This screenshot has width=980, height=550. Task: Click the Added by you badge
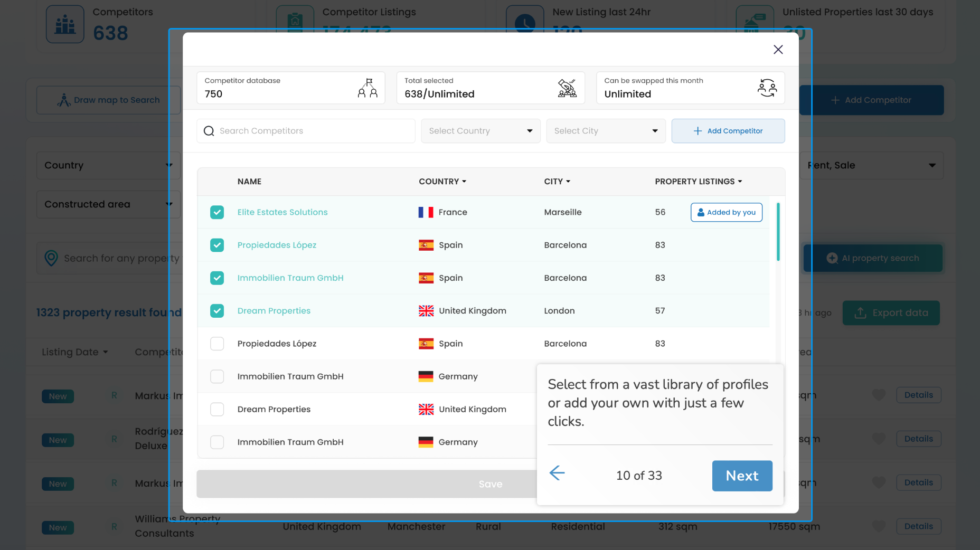(726, 212)
